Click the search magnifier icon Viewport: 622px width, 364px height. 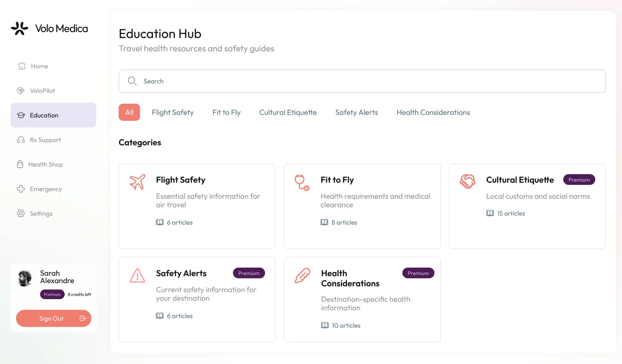[132, 81]
